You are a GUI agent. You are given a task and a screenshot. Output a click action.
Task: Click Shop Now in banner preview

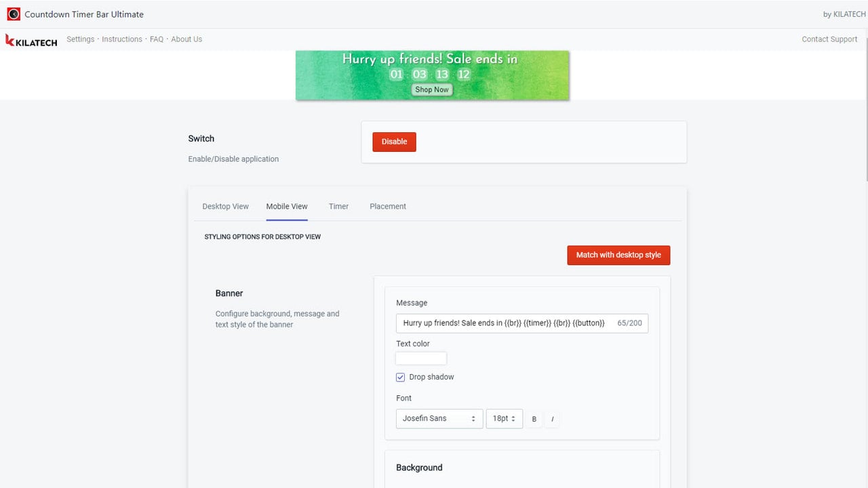(432, 89)
